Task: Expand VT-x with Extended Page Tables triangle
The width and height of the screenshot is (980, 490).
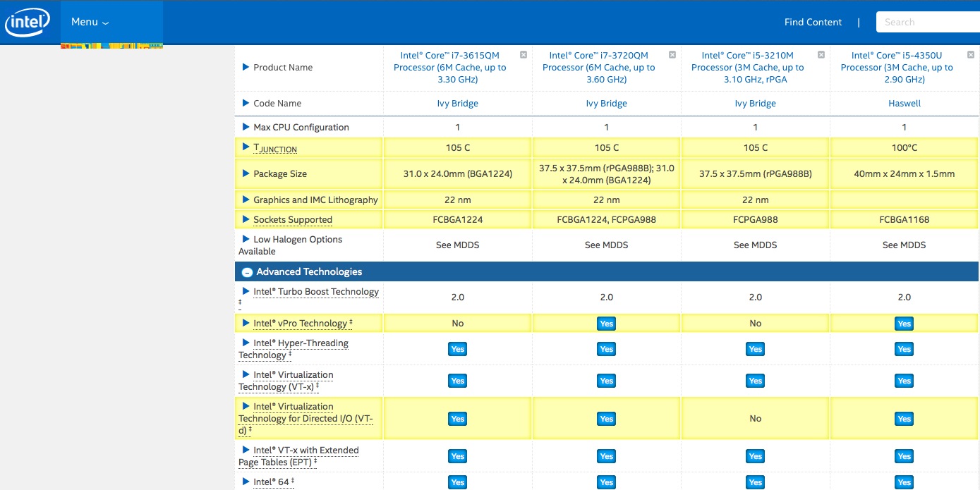Action: point(246,450)
